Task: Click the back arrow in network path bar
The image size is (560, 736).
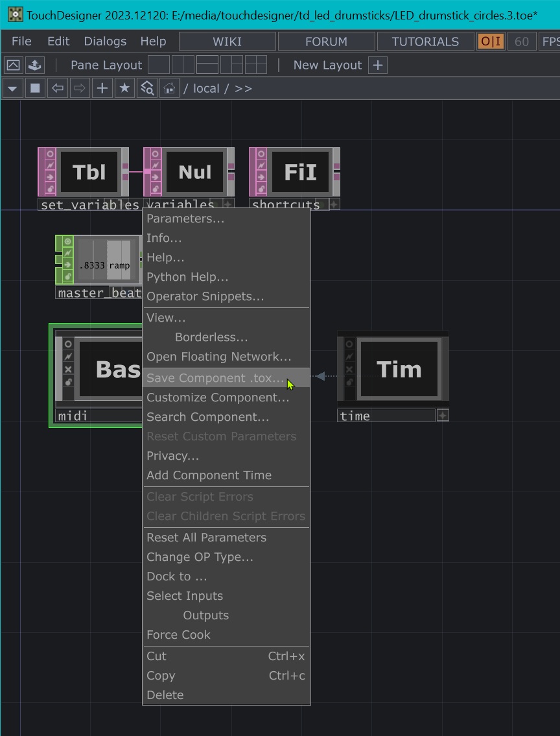Action: 58,88
